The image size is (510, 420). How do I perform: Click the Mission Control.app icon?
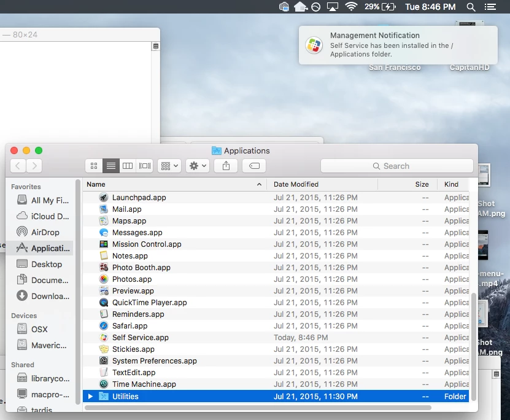(x=104, y=244)
